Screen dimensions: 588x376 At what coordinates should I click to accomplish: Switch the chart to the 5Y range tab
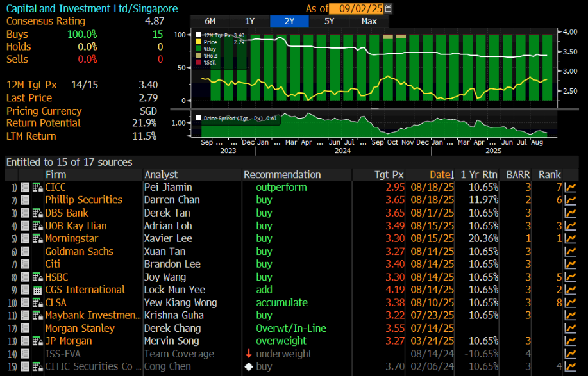(x=330, y=21)
